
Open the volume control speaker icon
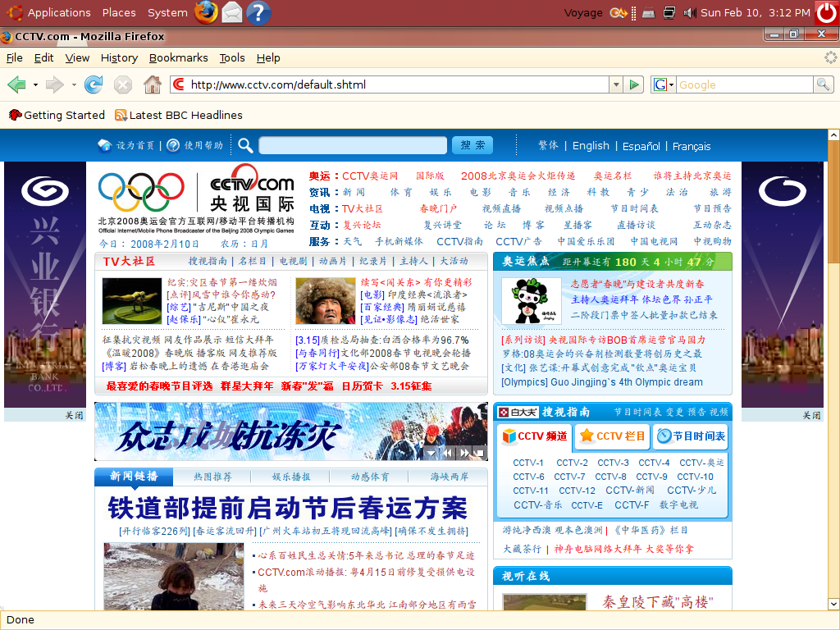[x=689, y=12]
